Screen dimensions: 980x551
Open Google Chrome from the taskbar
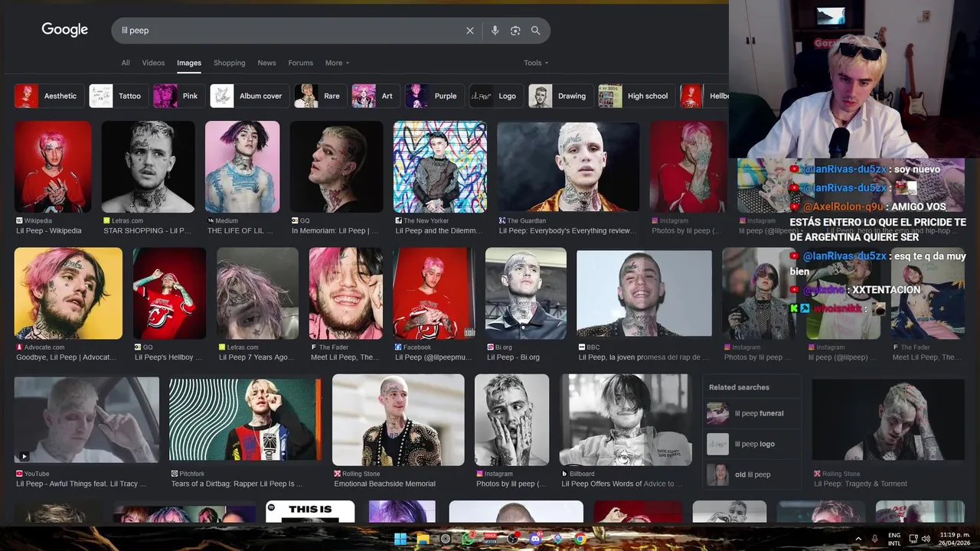tap(580, 539)
